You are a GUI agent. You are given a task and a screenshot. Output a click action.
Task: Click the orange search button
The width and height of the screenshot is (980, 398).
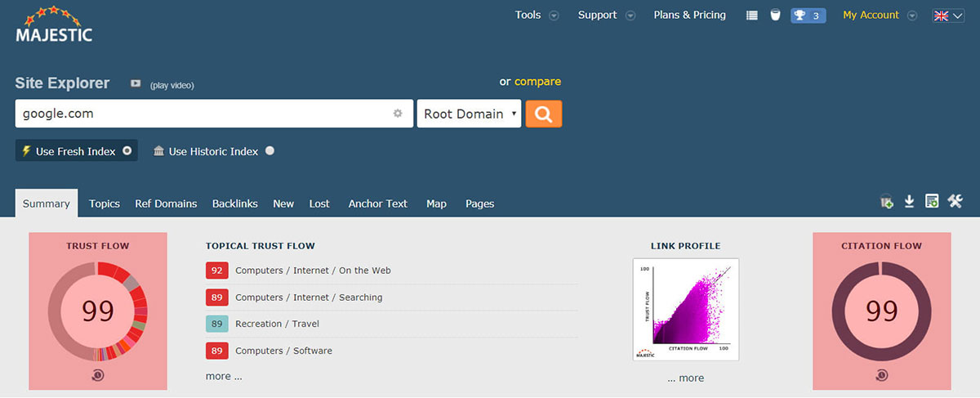(x=543, y=114)
